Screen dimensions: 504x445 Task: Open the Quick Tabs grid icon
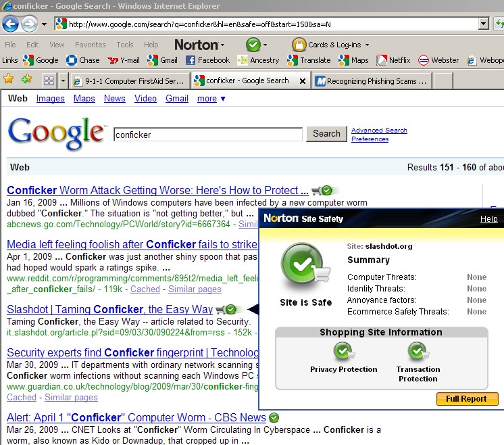[49, 80]
